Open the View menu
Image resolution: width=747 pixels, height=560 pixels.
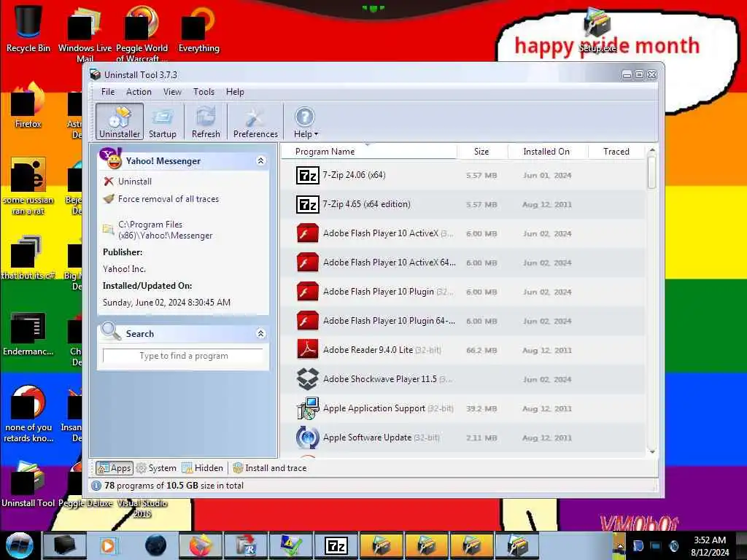172,92
